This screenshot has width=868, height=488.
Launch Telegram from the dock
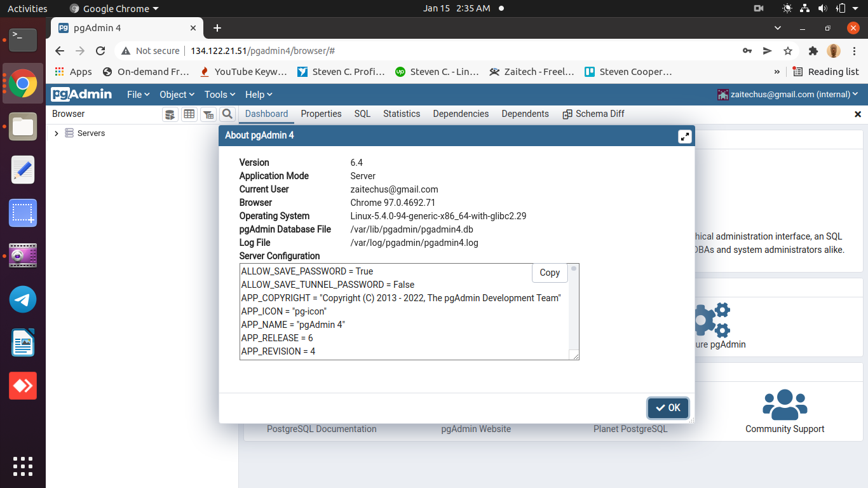click(23, 299)
